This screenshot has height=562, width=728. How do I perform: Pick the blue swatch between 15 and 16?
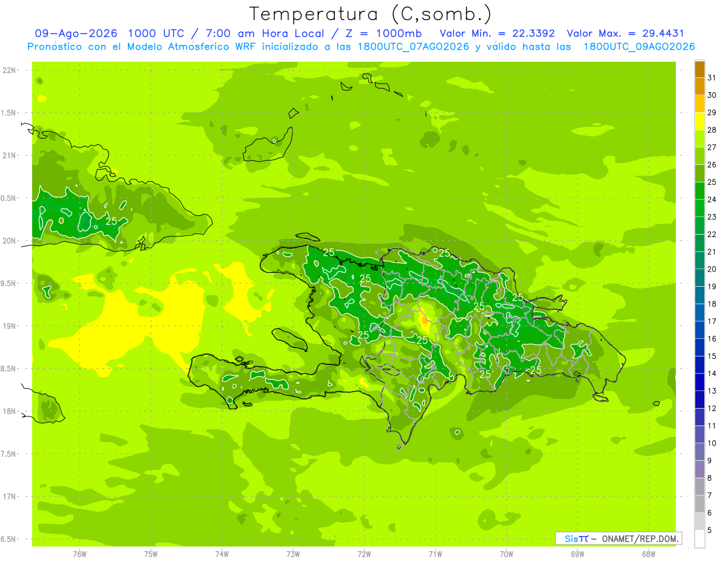pos(699,347)
